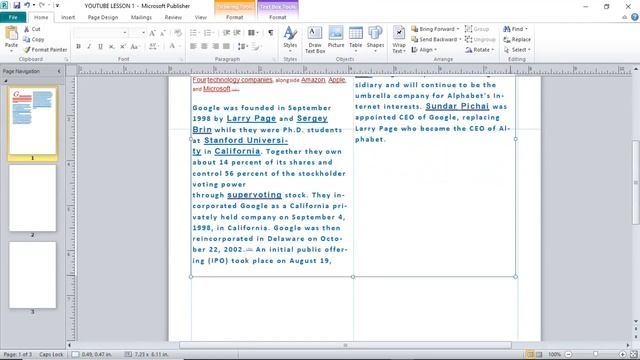Click the Larry Page hyperlink

[x=251, y=118]
